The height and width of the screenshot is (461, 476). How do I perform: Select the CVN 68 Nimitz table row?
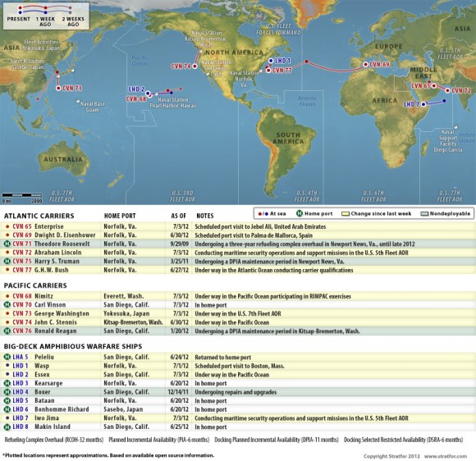(x=238, y=296)
